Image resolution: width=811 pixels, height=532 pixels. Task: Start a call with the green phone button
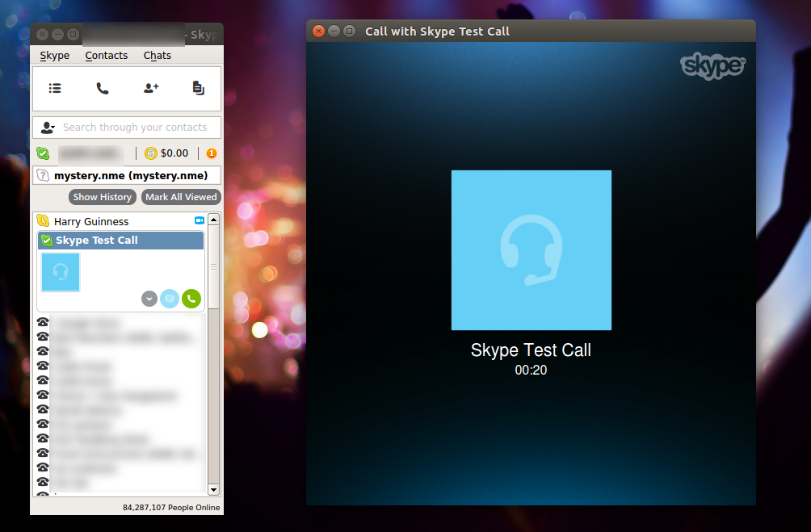(x=191, y=299)
